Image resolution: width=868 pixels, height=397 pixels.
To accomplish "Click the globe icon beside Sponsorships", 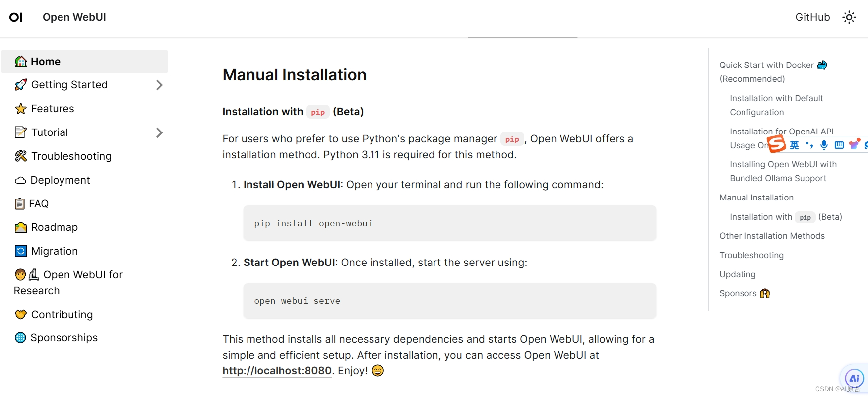I will 20,338.
